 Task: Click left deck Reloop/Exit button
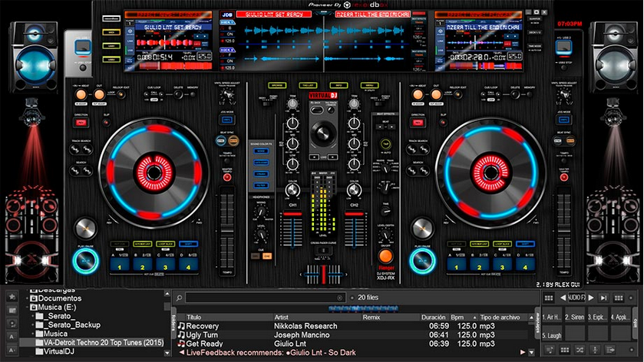point(121,94)
